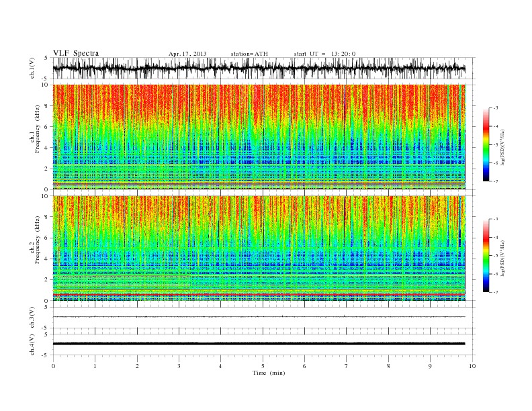Image resolution: width=532 pixels, height=411 pixels.
Task: Click the "10" tick on the time axis
Action: point(472,366)
